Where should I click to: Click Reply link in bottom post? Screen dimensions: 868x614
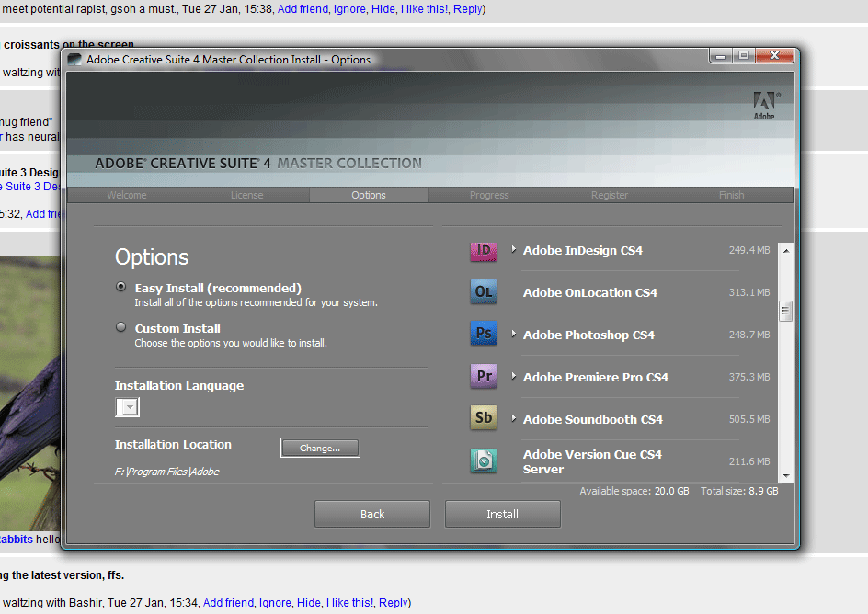tap(393, 602)
